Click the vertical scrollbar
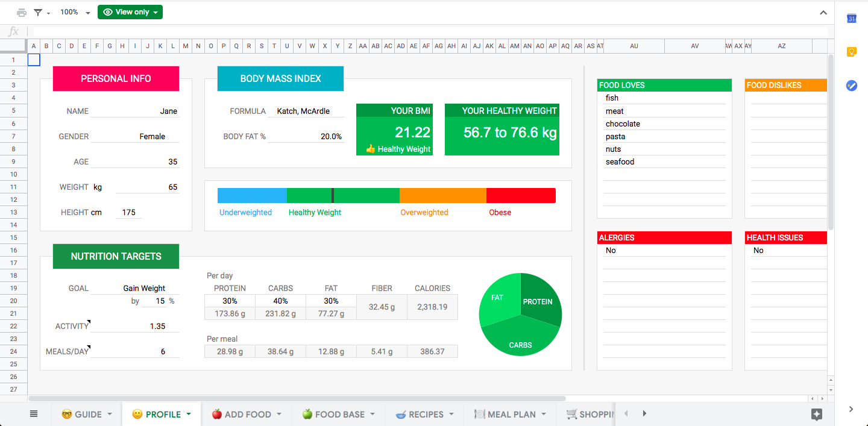The height and width of the screenshot is (426, 868). click(x=831, y=142)
